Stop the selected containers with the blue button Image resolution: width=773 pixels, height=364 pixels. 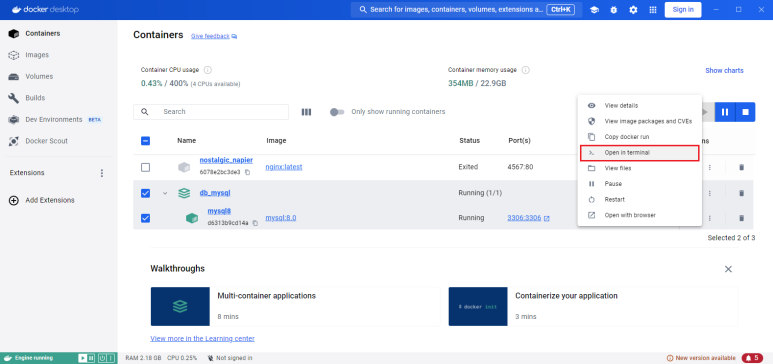click(x=745, y=112)
